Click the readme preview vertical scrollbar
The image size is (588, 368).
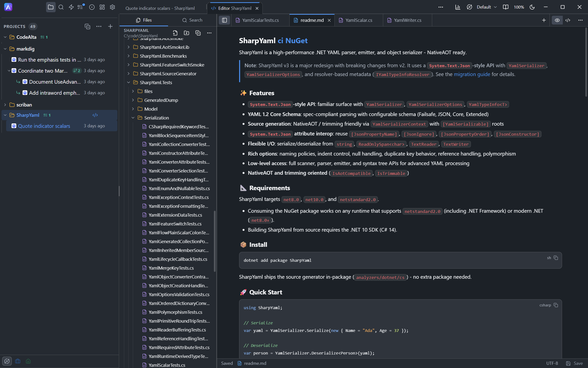(586, 62)
